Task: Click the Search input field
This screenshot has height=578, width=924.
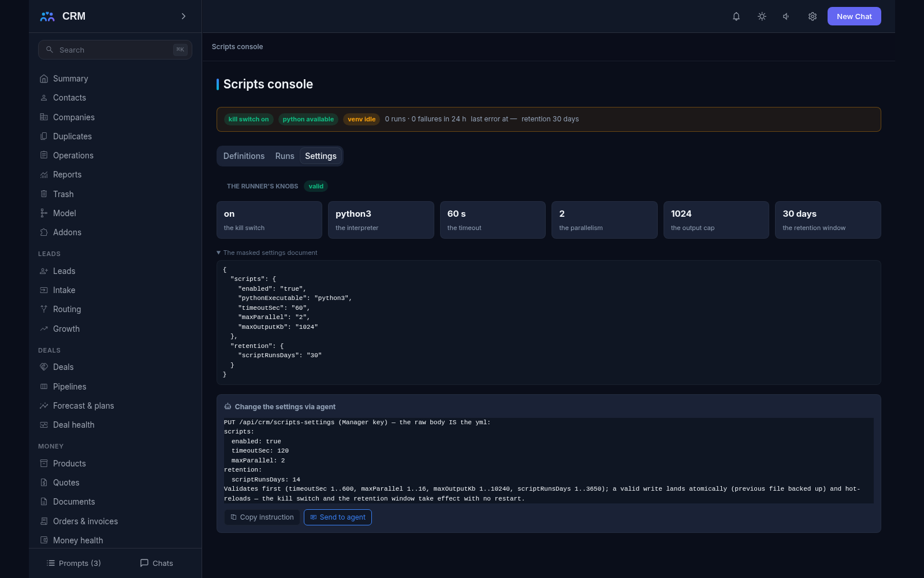Action: 115,50
